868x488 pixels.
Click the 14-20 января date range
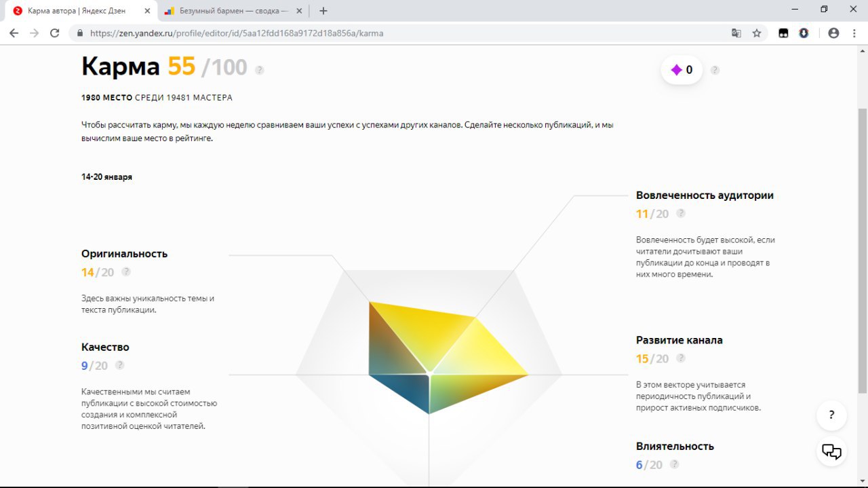click(x=106, y=177)
